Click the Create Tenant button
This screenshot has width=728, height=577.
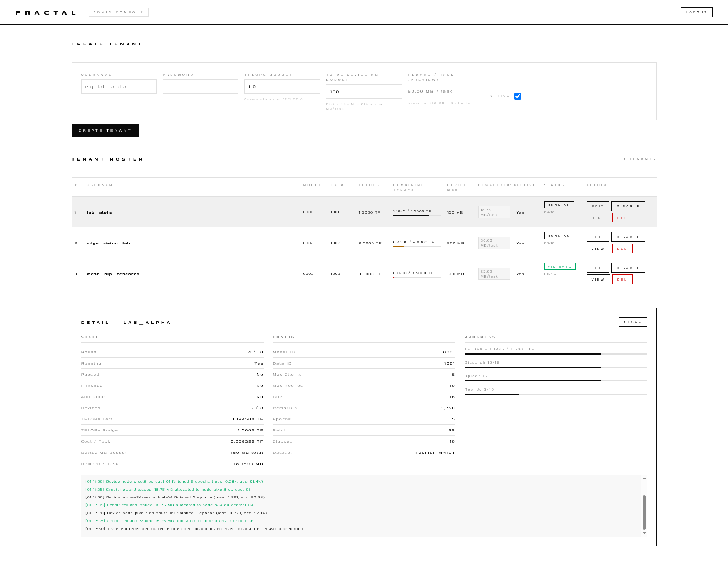(105, 130)
